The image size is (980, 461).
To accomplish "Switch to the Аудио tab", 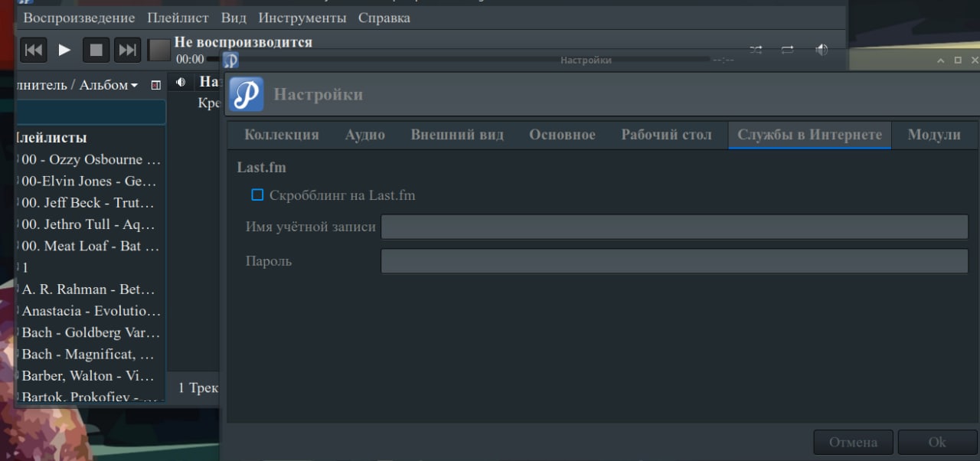I will 365,135.
